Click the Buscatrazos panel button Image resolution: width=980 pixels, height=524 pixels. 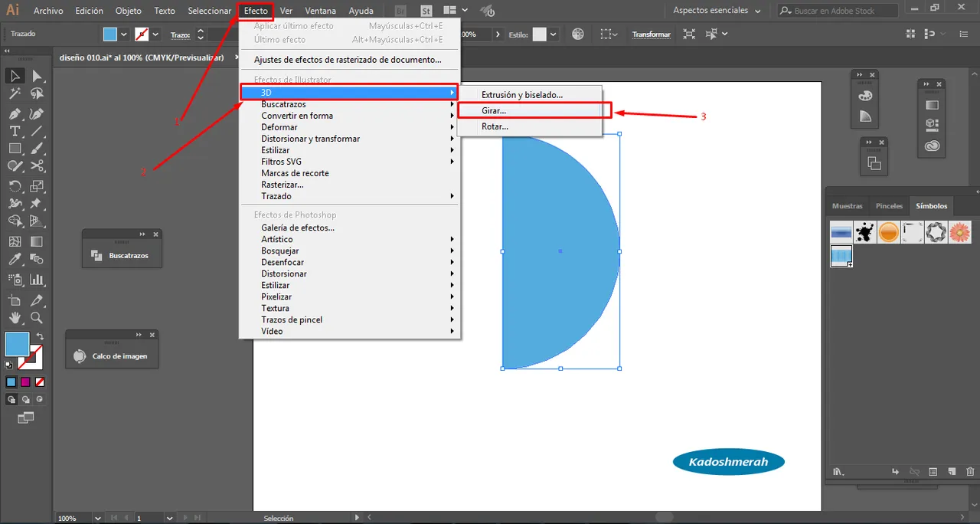(x=122, y=255)
